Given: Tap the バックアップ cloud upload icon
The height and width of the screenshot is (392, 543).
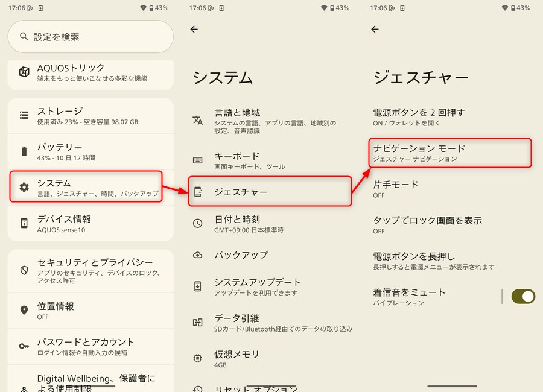Looking at the screenshot, I should pos(198,255).
